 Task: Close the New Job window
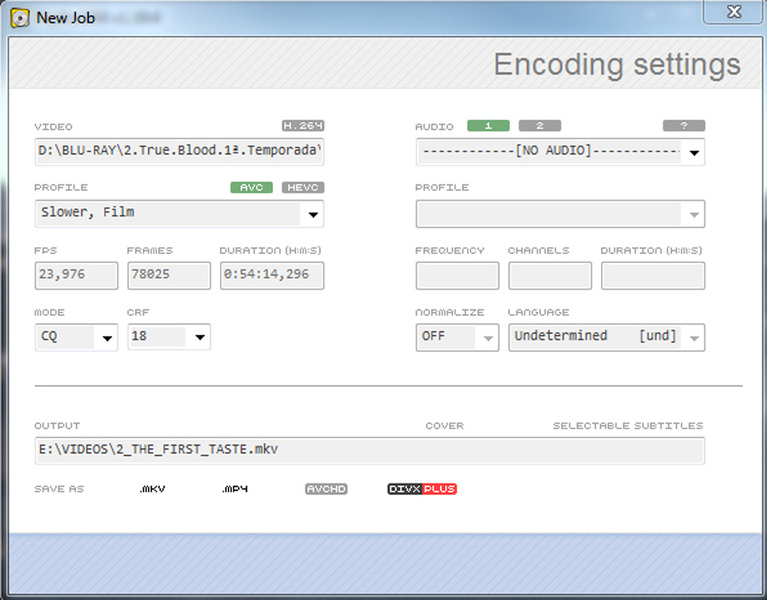pos(733,12)
